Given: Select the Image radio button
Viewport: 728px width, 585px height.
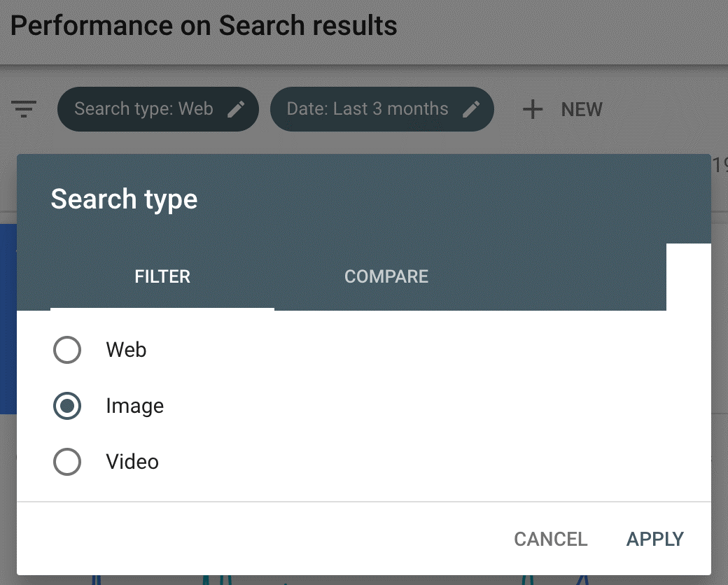Looking at the screenshot, I should pos(67,406).
